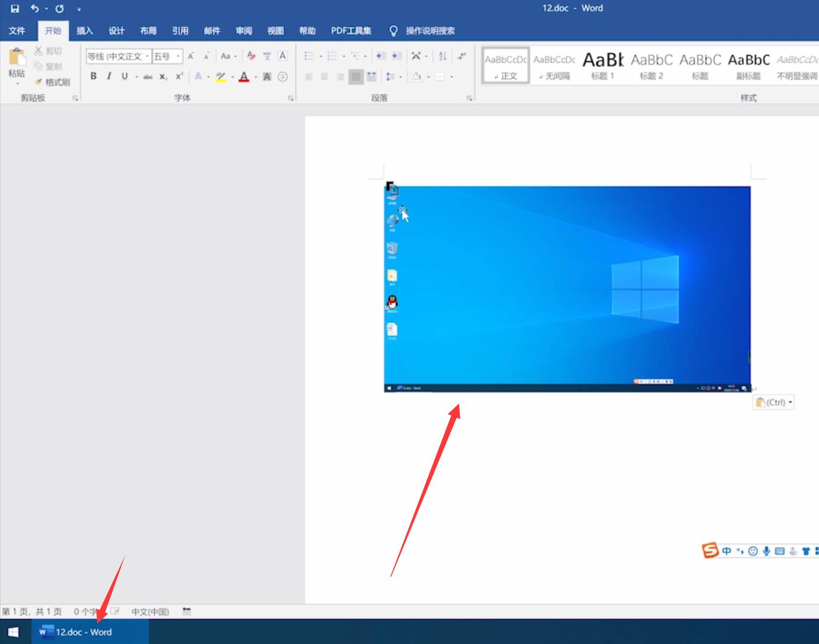The height and width of the screenshot is (644, 819).
Task: Click the Undo arrow icon
Action: [x=35, y=8]
